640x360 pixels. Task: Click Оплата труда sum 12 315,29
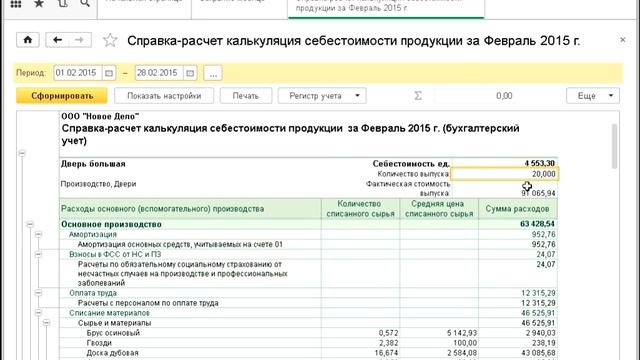click(538, 293)
